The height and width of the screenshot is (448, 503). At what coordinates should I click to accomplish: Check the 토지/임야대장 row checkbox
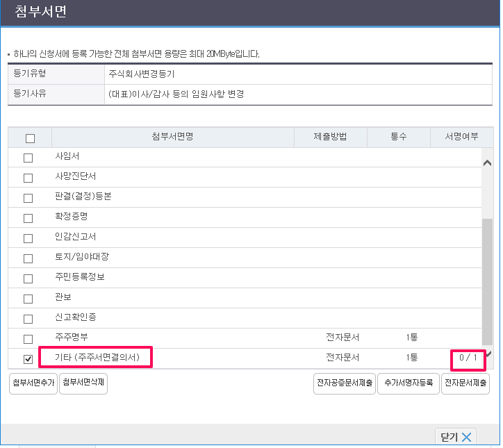[x=28, y=258]
